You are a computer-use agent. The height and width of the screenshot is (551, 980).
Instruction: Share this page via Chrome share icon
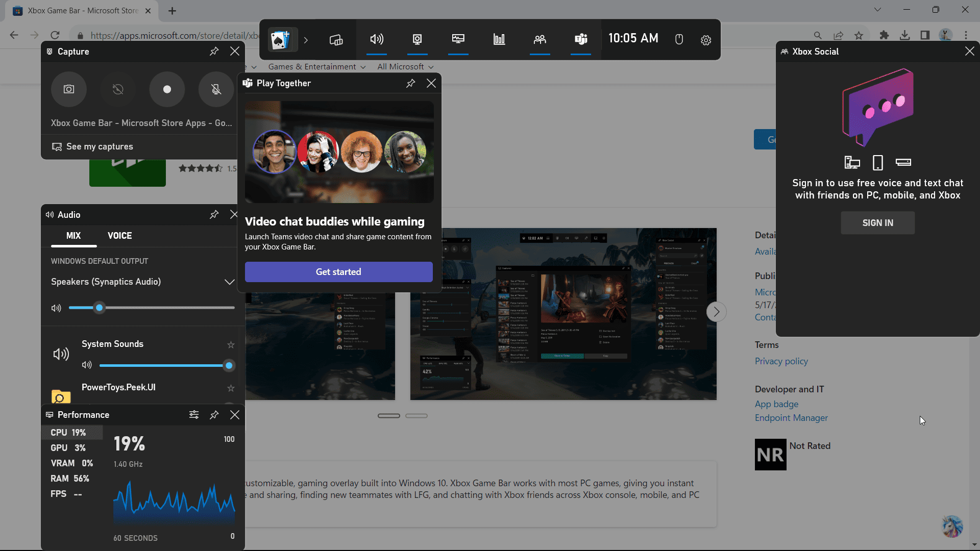pyautogui.click(x=838, y=35)
